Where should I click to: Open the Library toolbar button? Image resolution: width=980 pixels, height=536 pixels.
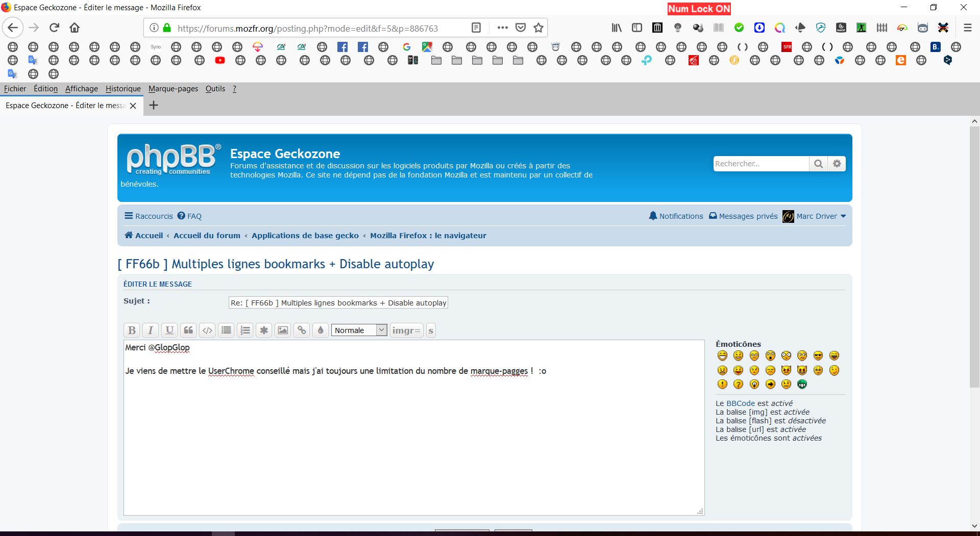[x=617, y=28]
